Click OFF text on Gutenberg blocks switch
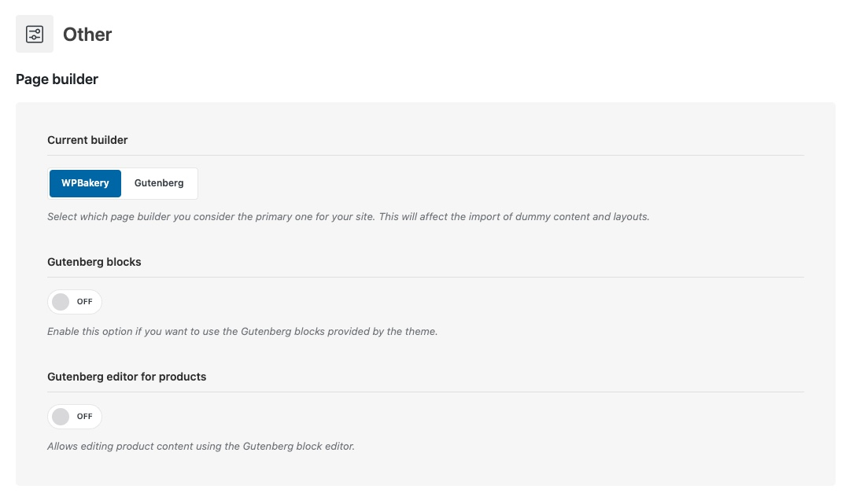Viewport: 849px width, 504px height. click(84, 302)
